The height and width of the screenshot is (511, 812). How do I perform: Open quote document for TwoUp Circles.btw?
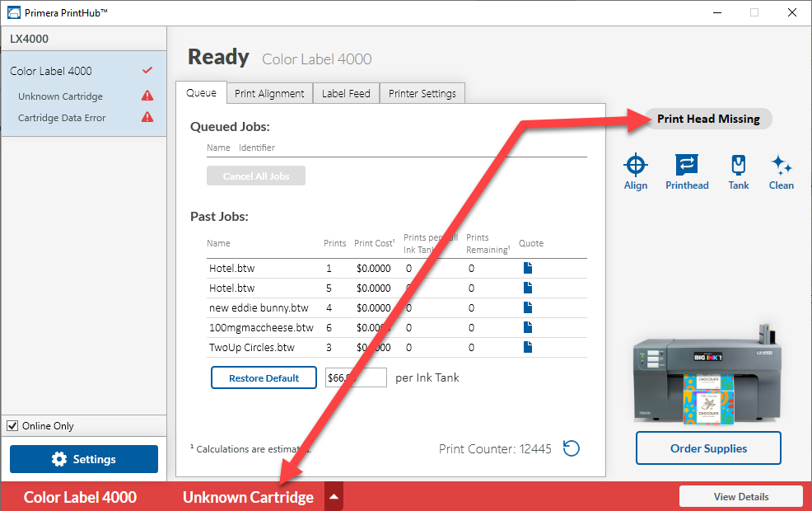[528, 347]
